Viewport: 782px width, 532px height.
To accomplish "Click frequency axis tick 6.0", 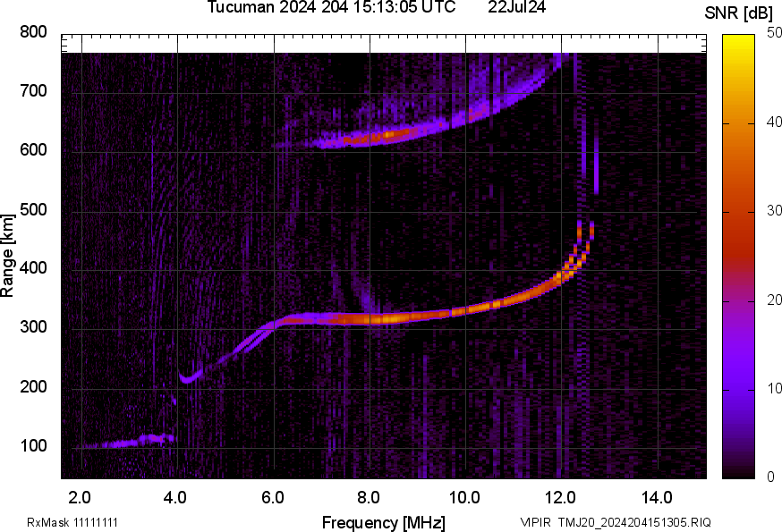I will pos(272,498).
